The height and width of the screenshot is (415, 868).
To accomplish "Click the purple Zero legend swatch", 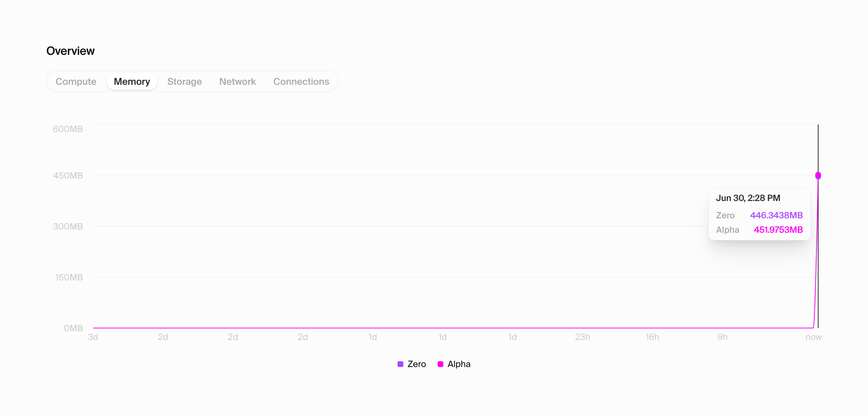I will 400,364.
